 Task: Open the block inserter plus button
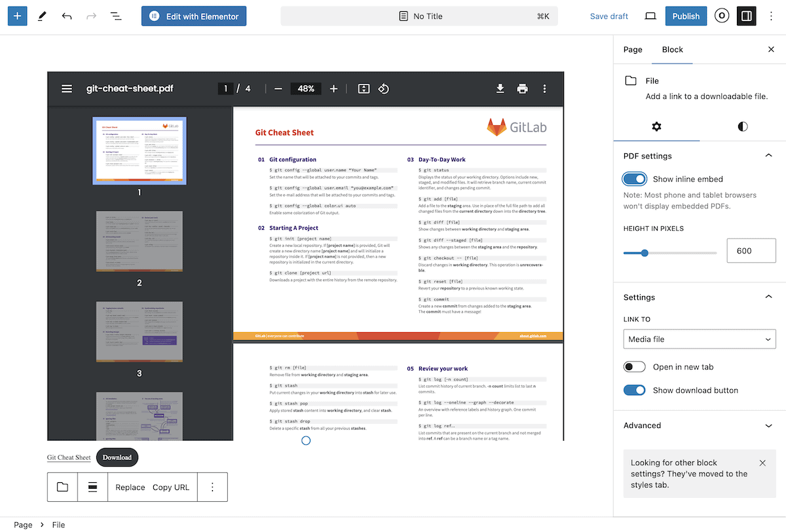(x=17, y=16)
